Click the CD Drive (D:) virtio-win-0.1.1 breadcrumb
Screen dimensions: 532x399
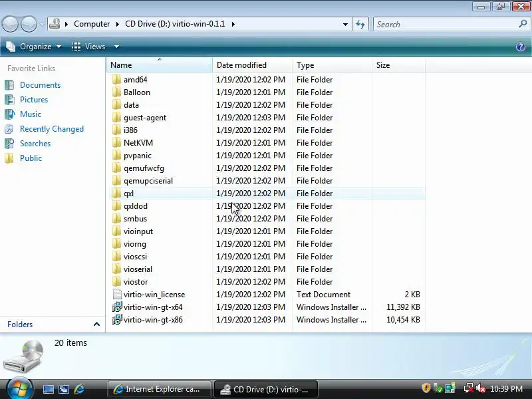(175, 24)
